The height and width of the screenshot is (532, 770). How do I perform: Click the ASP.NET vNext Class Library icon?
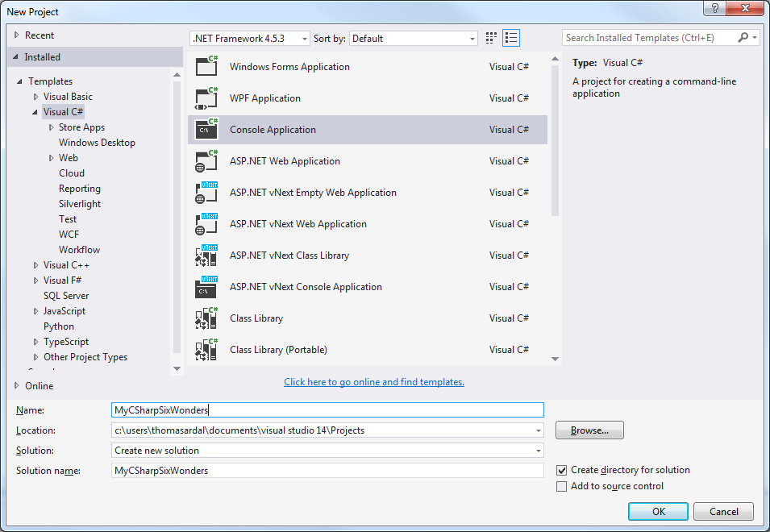206,256
